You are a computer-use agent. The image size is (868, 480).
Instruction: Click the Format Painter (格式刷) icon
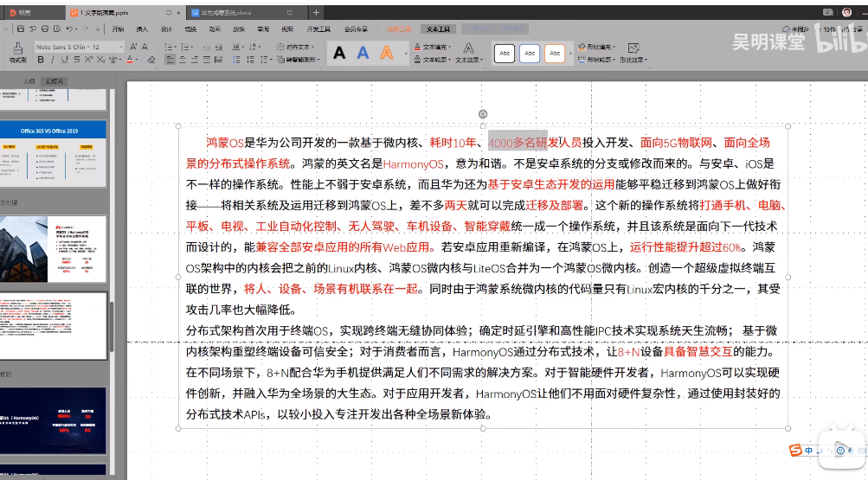(x=17, y=51)
